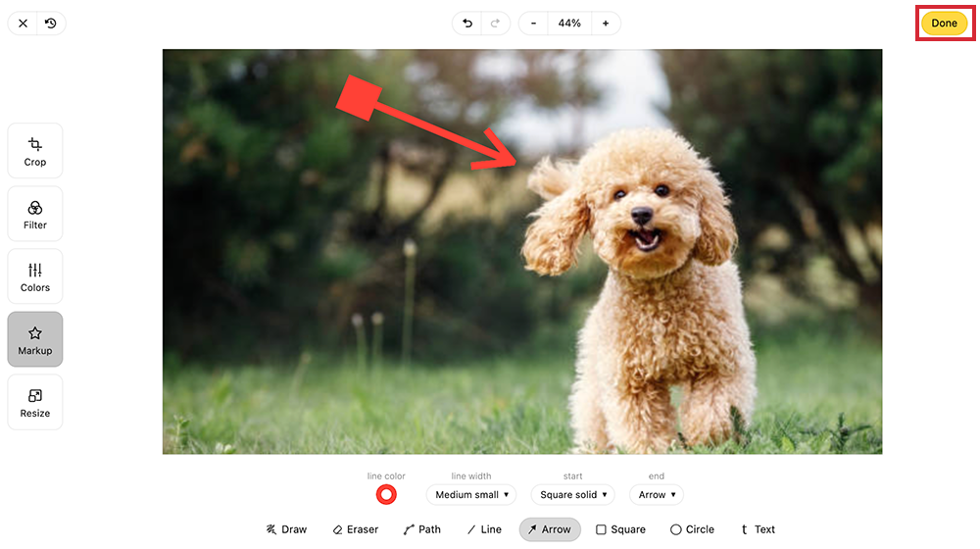980x549 pixels.
Task: Zoom in with the plus button
Action: click(x=606, y=23)
